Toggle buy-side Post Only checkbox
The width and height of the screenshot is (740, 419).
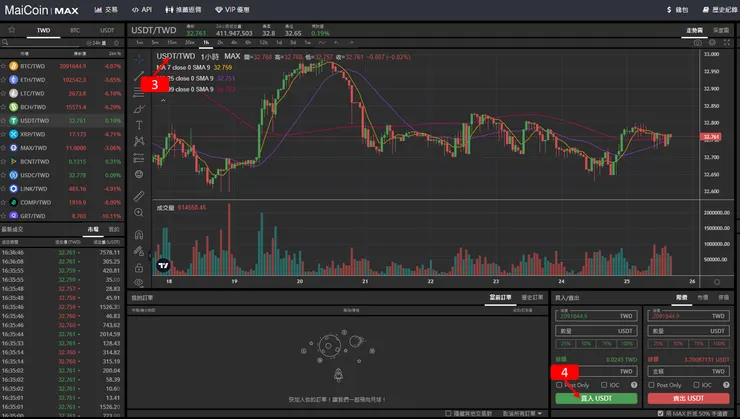(559, 385)
